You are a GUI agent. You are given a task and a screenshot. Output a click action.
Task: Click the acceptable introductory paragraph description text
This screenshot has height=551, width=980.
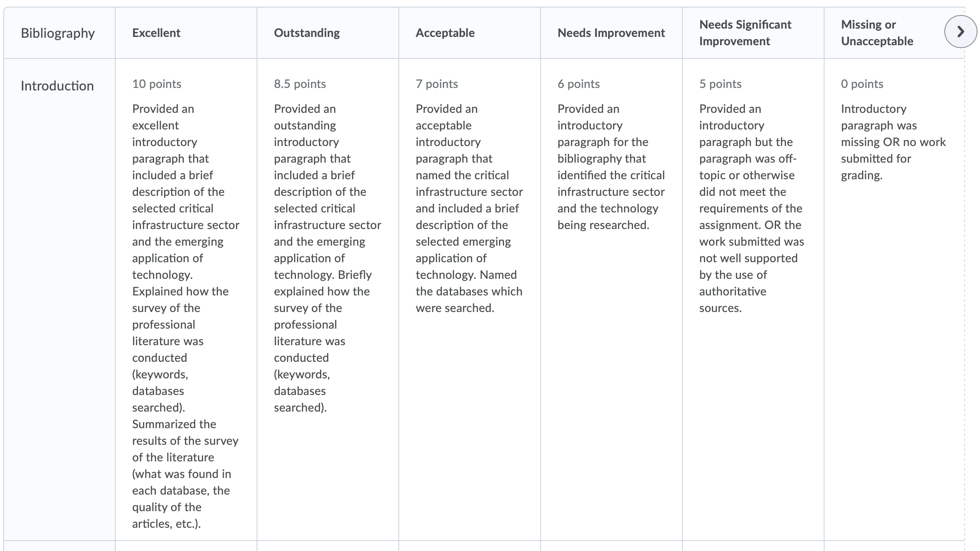469,208
